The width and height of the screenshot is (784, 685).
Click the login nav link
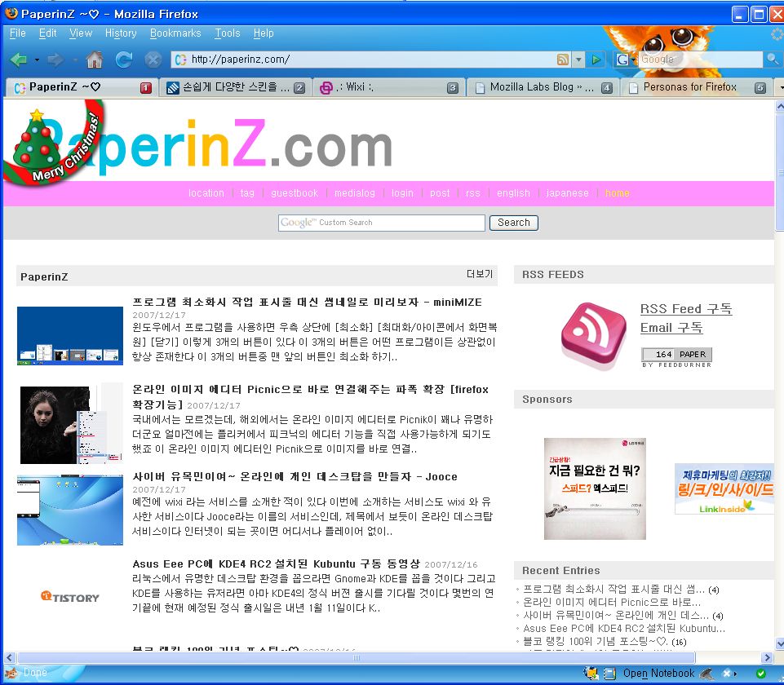[402, 193]
